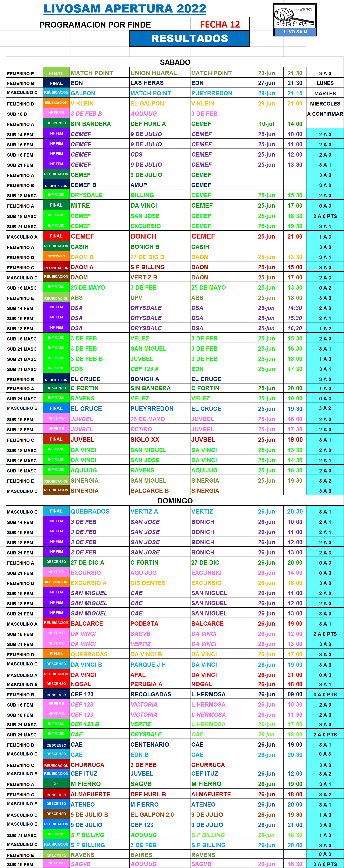Click the A CONFIRMAR cell
This screenshot has height=868, width=344.
coord(325,114)
